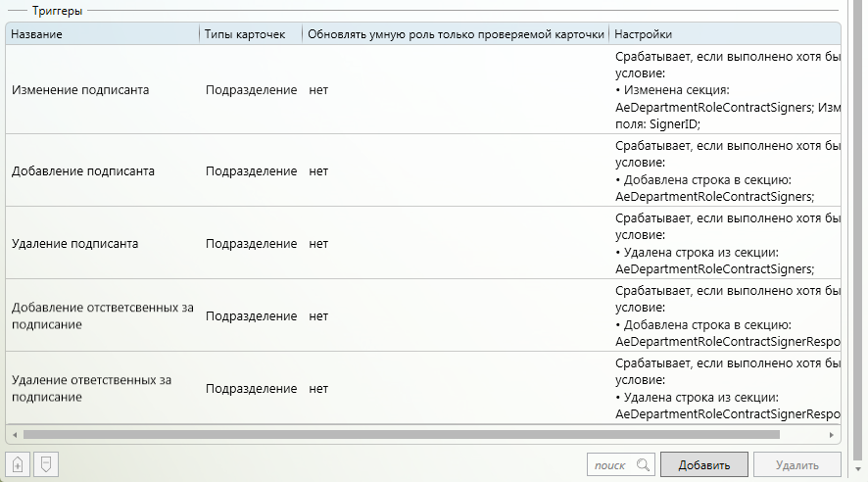This screenshot has width=868, height=482.
Task: Select Удаление ответственных за подписание row
Action: click(92, 388)
